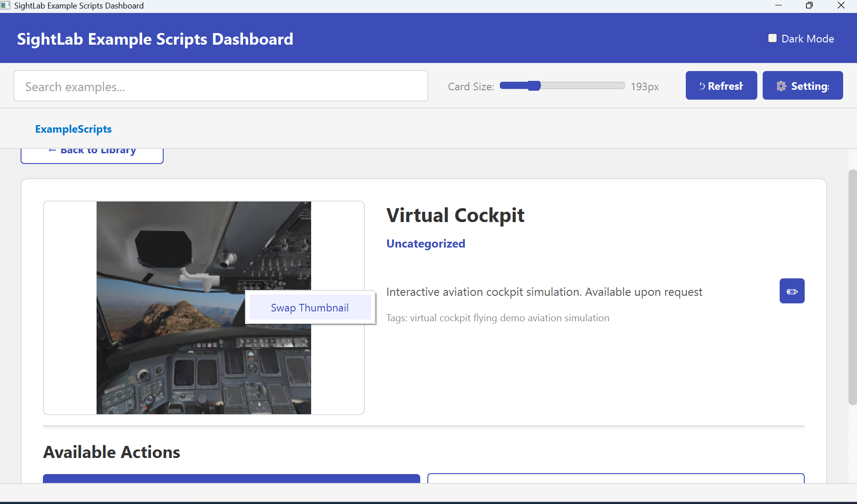857x504 pixels.
Task: Focus the Search examples field
Action: coord(221,86)
